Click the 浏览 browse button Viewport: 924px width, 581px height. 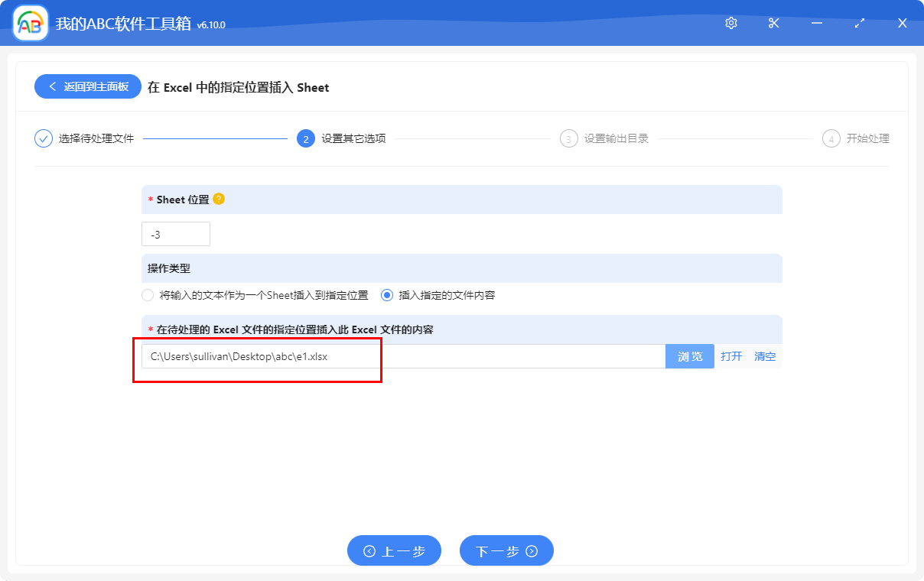click(690, 356)
